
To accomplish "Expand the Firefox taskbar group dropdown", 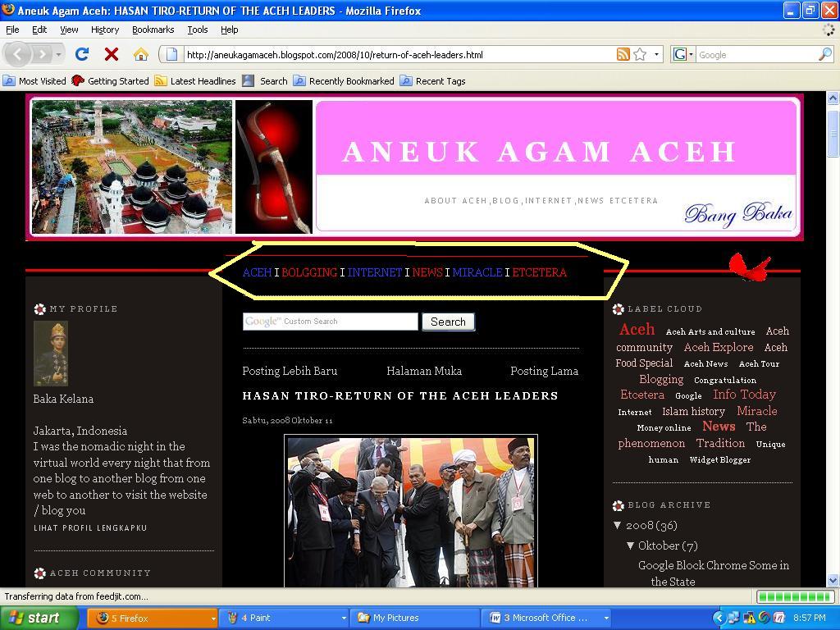I will tap(212, 619).
